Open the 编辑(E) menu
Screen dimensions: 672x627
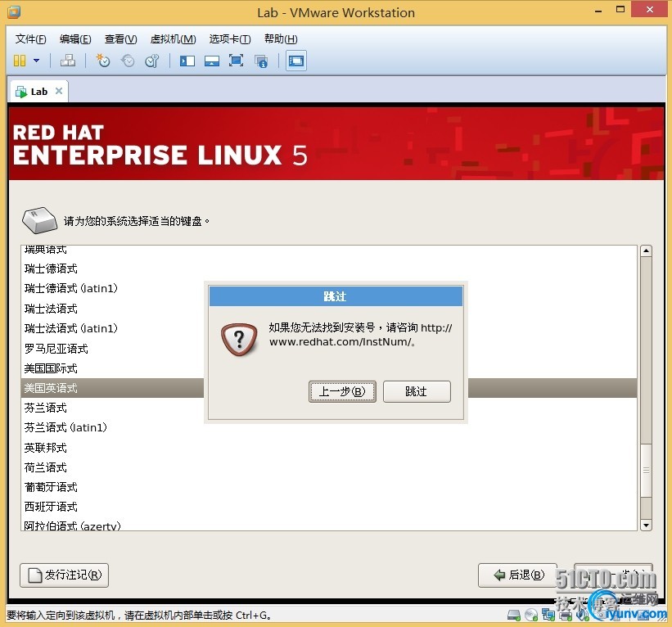[x=75, y=39]
